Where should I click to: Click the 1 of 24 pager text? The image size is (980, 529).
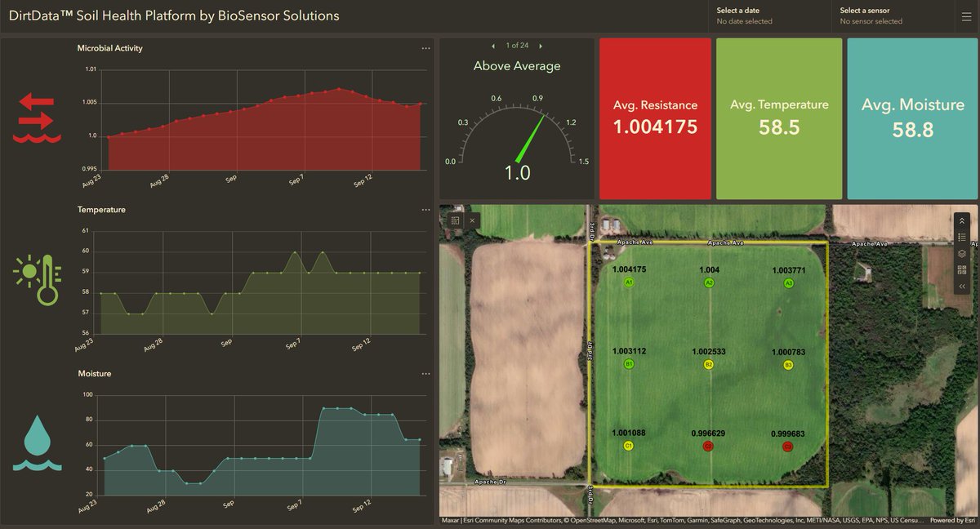coord(517,46)
